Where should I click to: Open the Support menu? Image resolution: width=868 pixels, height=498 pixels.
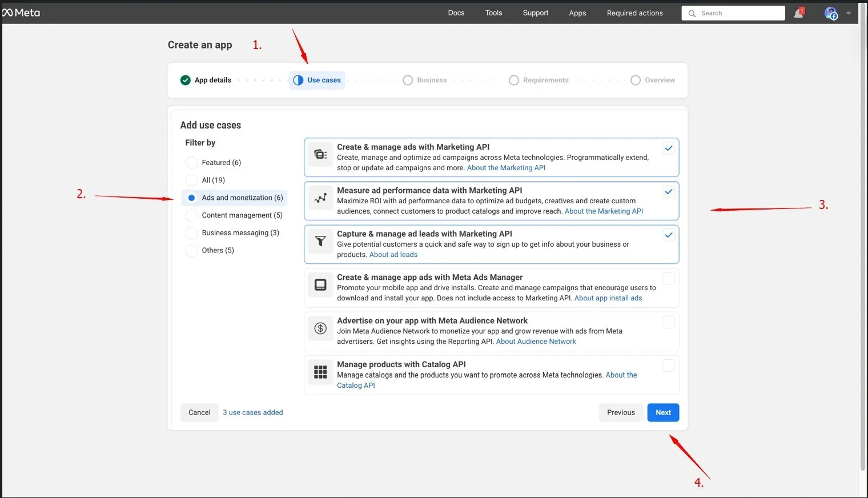coord(536,13)
